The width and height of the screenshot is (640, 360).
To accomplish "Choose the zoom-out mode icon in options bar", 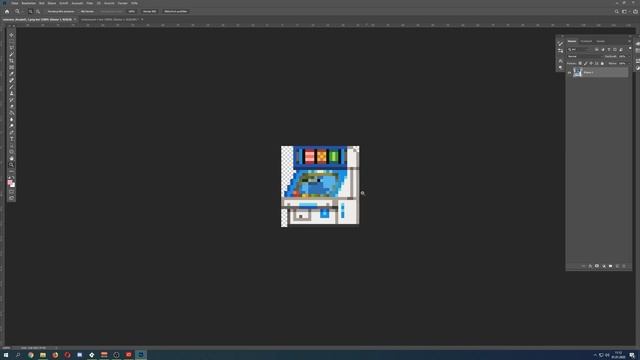I will [x=38, y=11].
